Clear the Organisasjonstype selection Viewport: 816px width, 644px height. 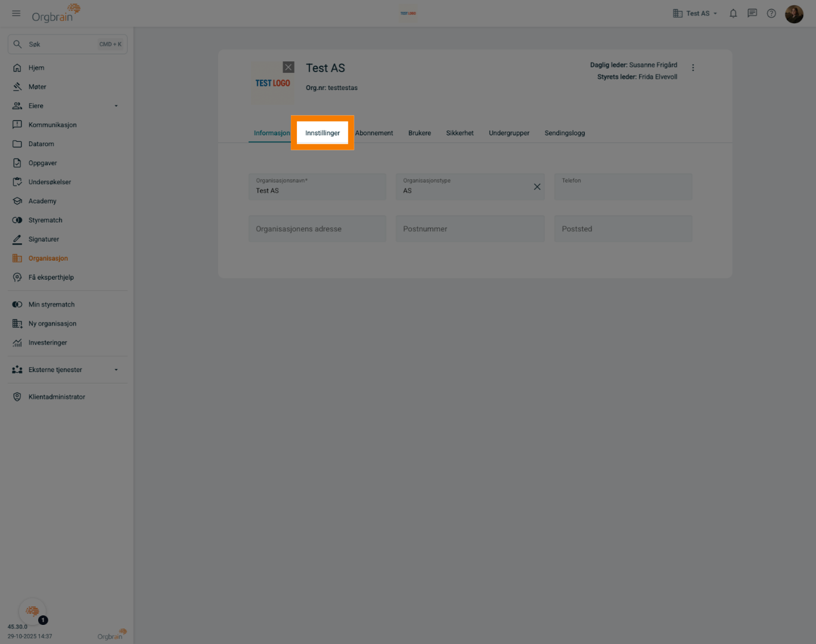537,187
